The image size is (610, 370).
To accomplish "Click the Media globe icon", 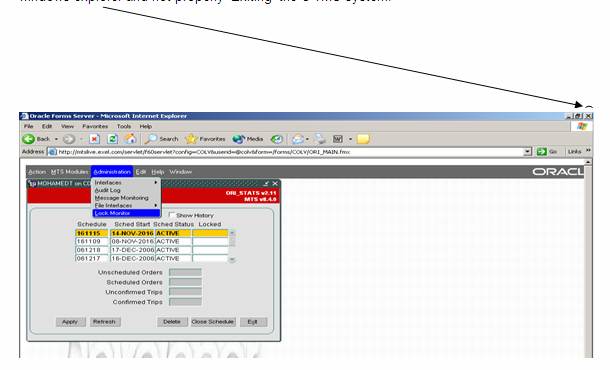I will (x=238, y=139).
